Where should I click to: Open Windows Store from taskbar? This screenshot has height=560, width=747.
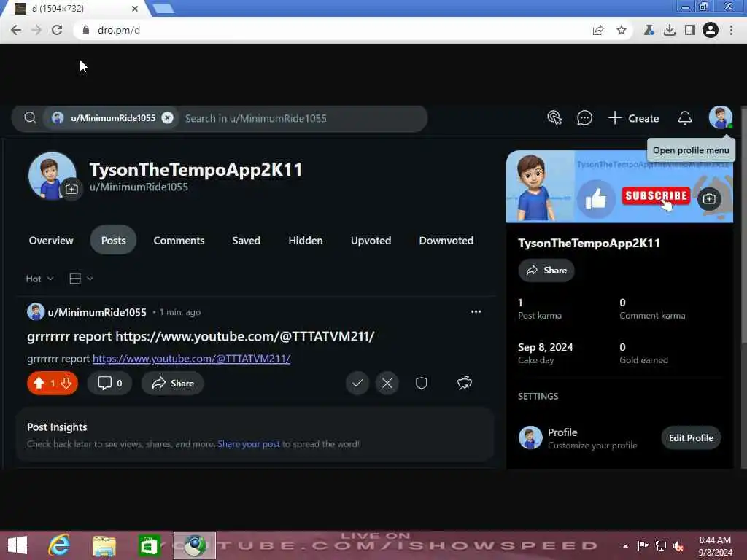(149, 545)
